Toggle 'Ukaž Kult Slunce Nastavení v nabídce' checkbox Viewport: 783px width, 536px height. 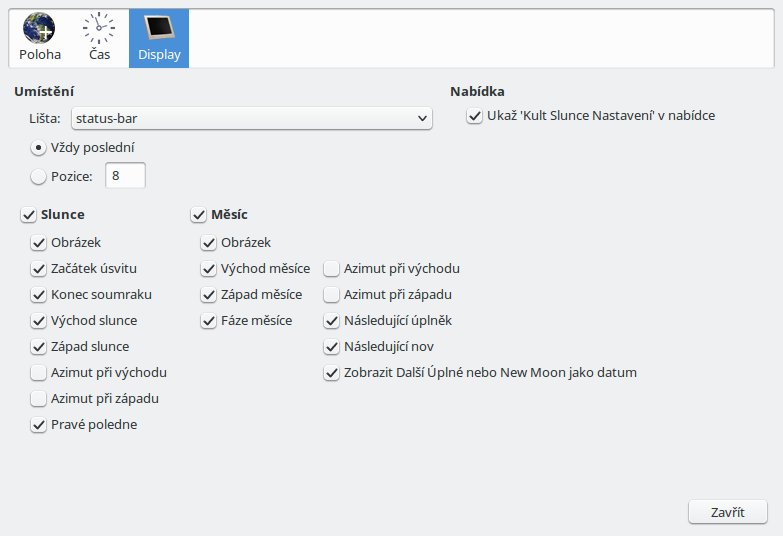(474, 116)
